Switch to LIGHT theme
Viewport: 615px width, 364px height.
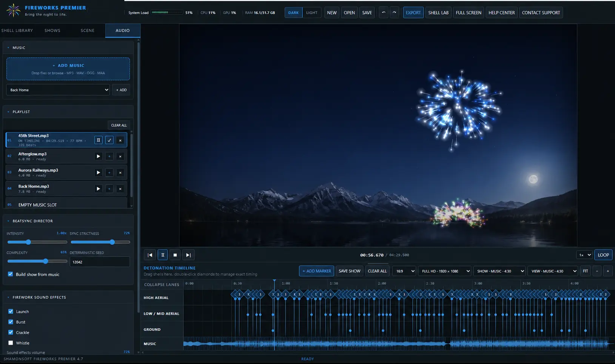click(x=312, y=12)
